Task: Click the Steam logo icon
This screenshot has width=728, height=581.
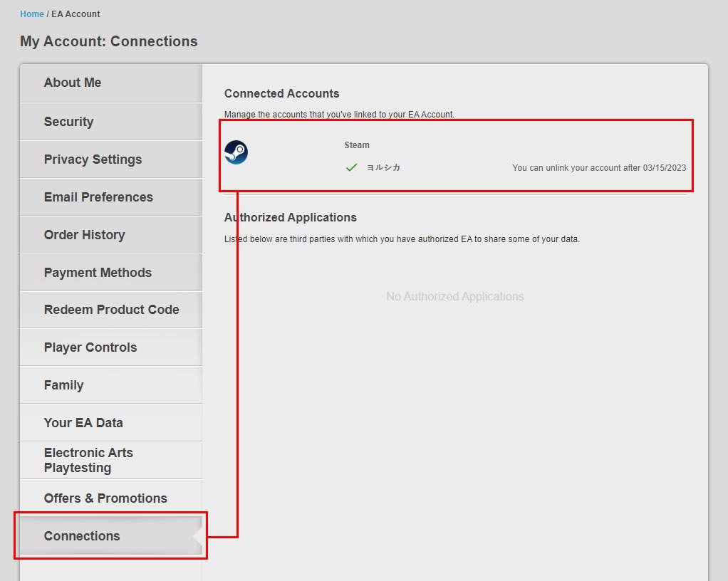Action: coord(236,152)
